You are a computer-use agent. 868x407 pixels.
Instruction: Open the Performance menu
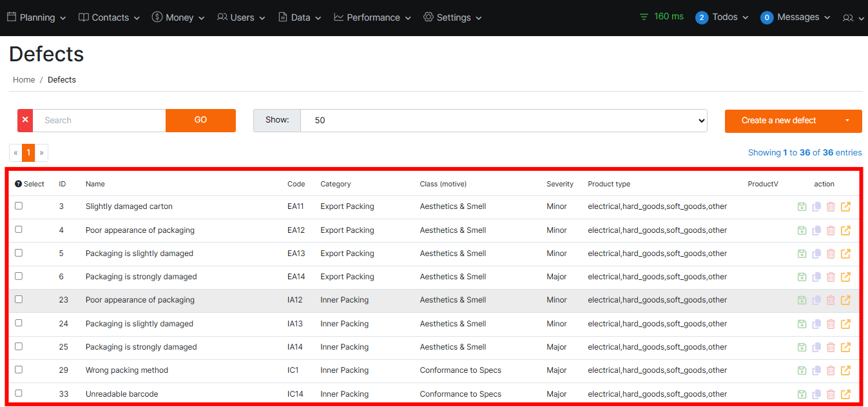[372, 17]
